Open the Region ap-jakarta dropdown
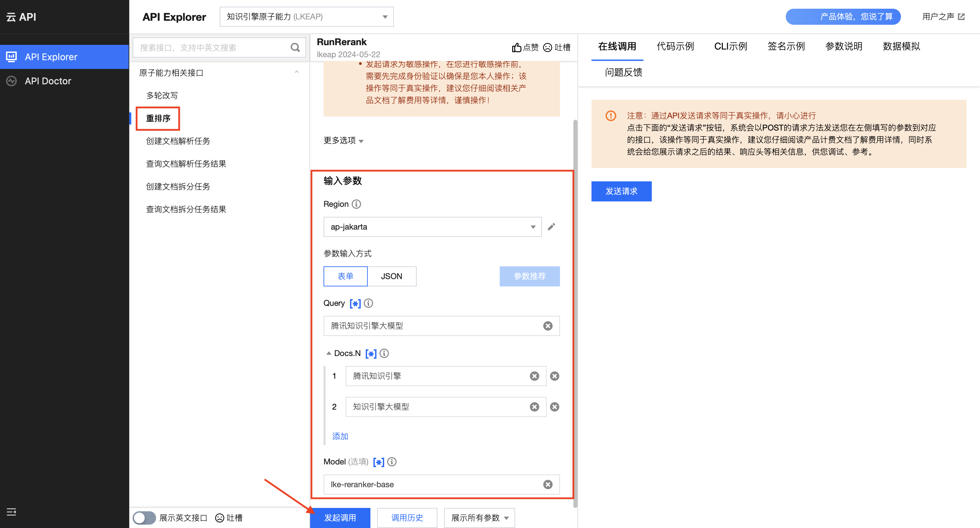This screenshot has width=980, height=528. (432, 227)
